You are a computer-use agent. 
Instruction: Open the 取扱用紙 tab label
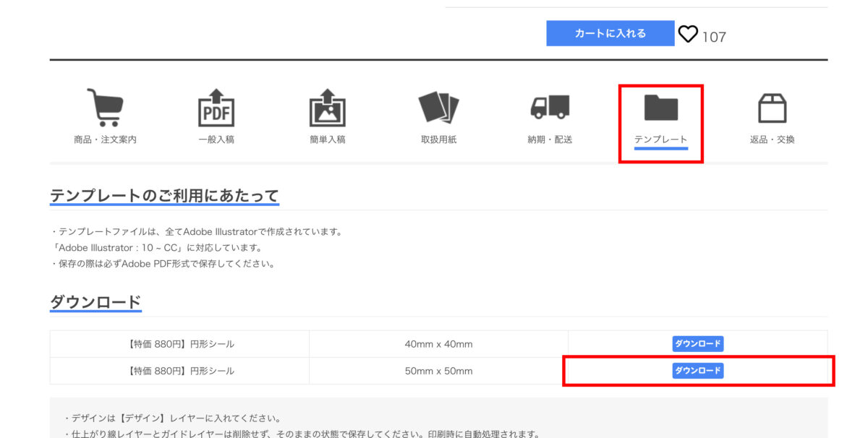[x=439, y=139]
